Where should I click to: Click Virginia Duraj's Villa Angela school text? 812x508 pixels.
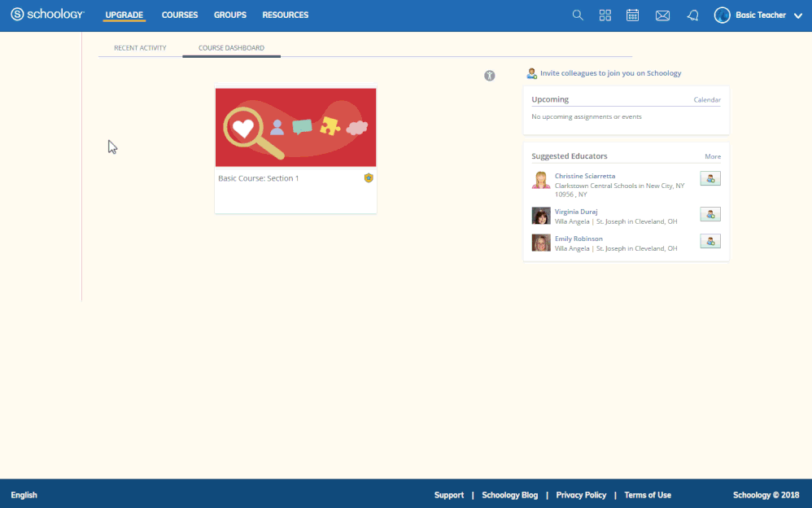point(616,221)
